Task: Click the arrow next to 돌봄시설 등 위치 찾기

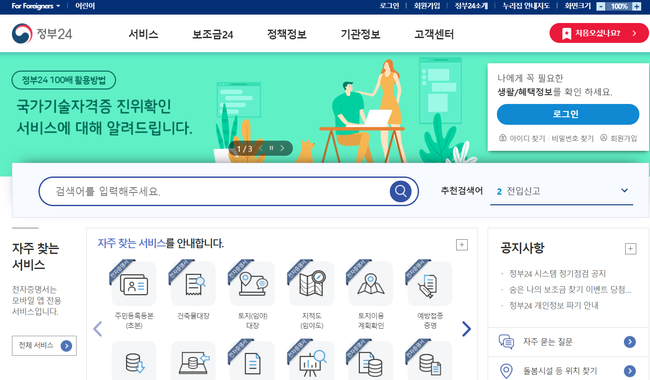Action: click(x=630, y=371)
